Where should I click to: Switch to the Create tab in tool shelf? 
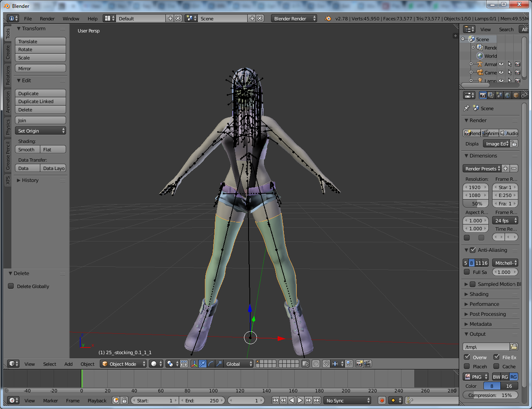click(x=8, y=52)
